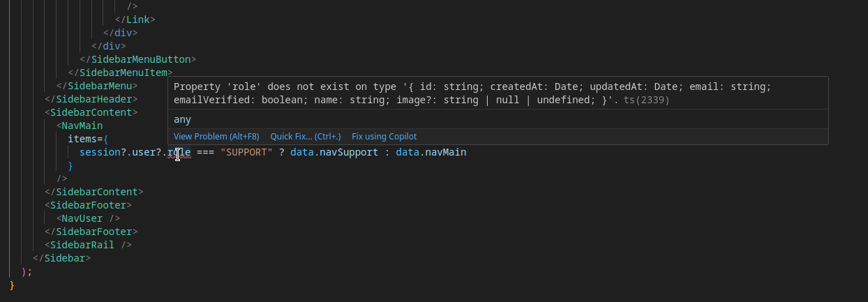Open the Quick Fix menu link

(306, 137)
